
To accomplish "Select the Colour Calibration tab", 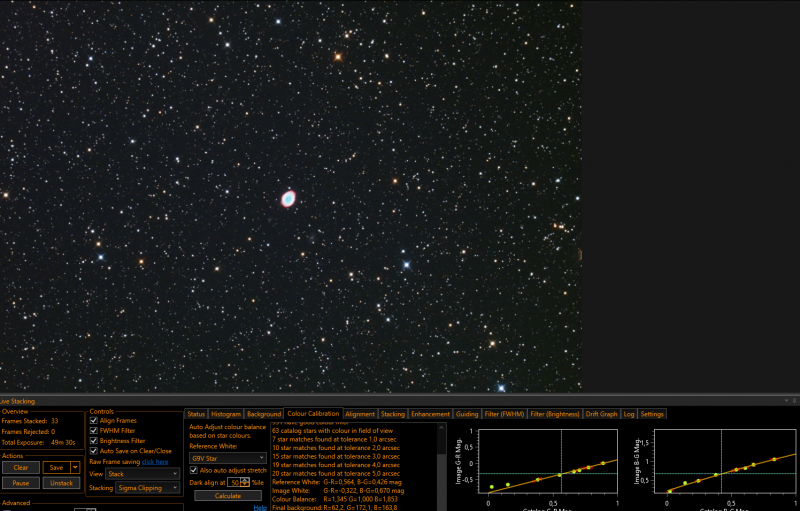I will 313,414.
